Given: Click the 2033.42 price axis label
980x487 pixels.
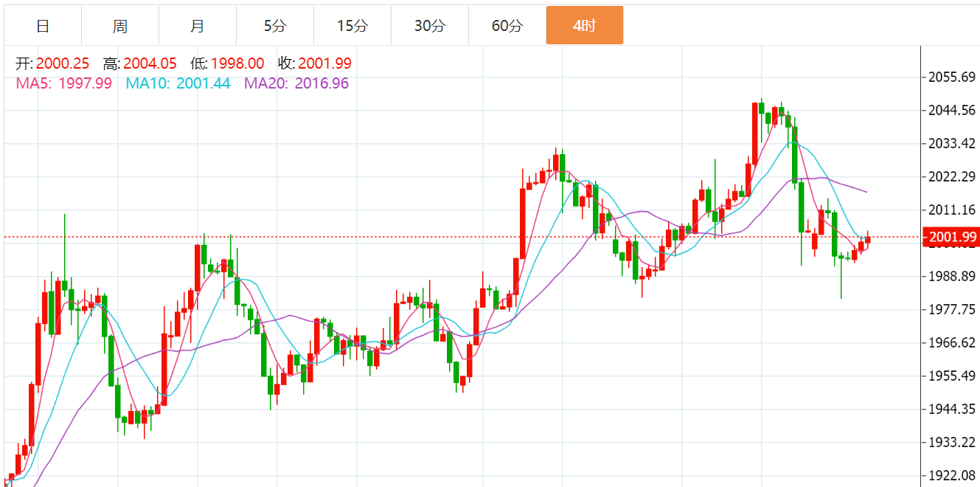Looking at the screenshot, I should pos(953,144).
